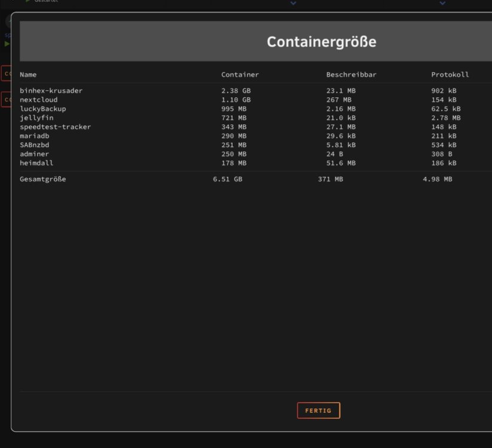Select the 250 MB container value

click(x=234, y=154)
